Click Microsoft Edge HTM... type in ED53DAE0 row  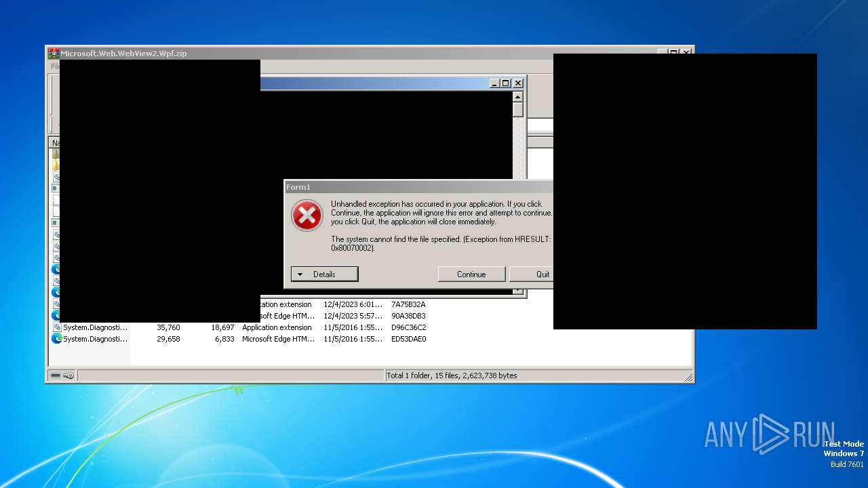[278, 339]
